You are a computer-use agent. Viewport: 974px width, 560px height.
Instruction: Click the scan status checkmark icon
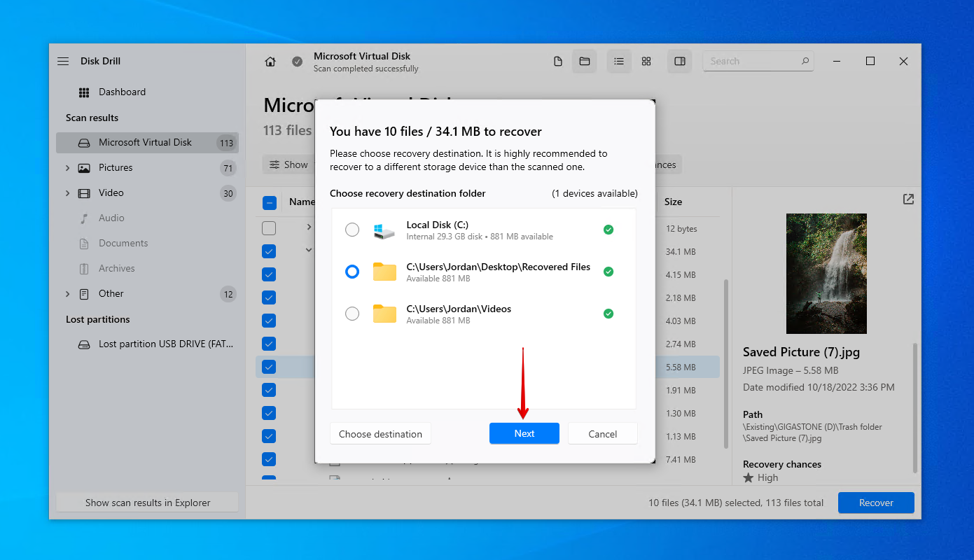pyautogui.click(x=298, y=62)
